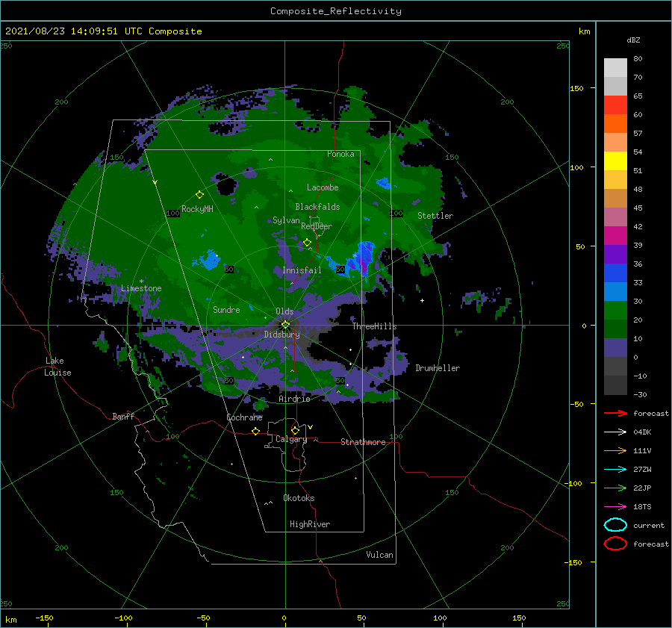The width and height of the screenshot is (672, 628).
Task: Click the yellow diamond marker near Cochrane
Action: pos(255,431)
